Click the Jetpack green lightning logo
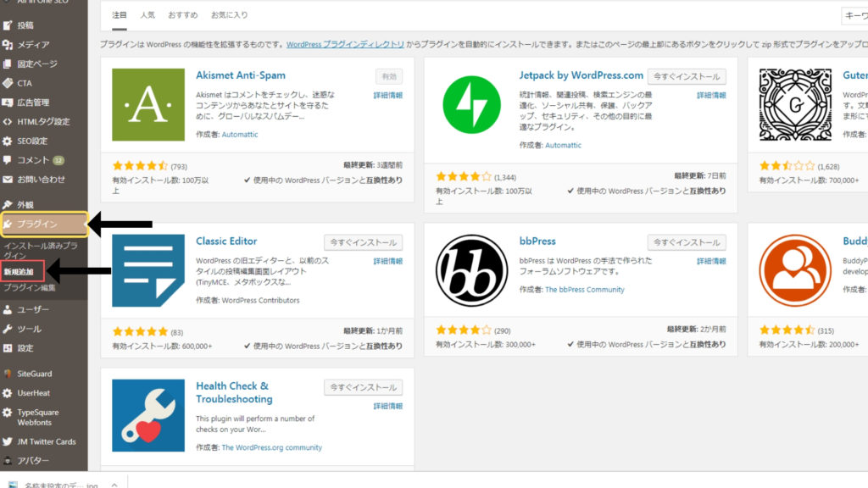Image resolution: width=868 pixels, height=488 pixels. tap(471, 104)
